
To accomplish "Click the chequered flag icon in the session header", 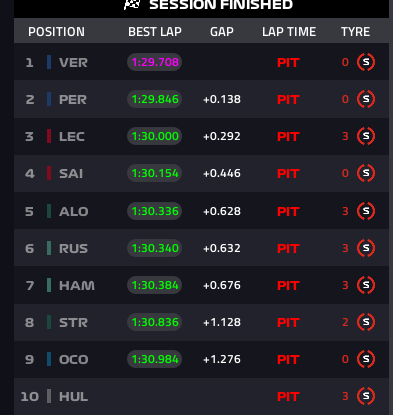I will (132, 5).
